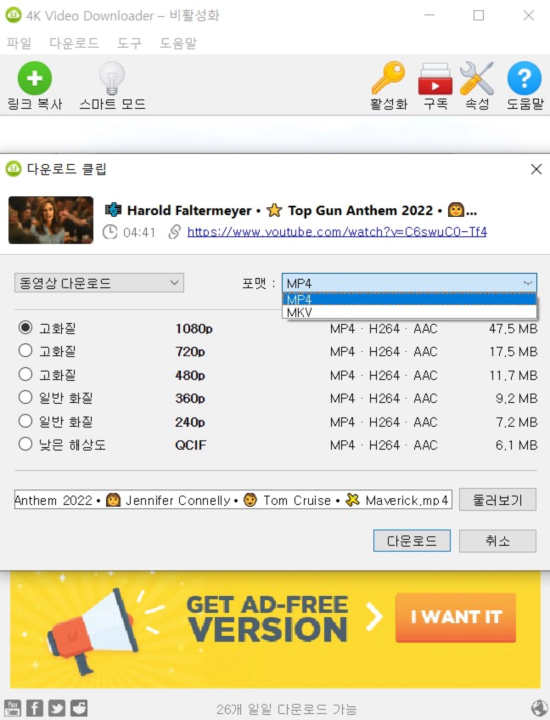Open Help (도움말) question mark icon
This screenshot has width=550, height=720.
pos(524,79)
